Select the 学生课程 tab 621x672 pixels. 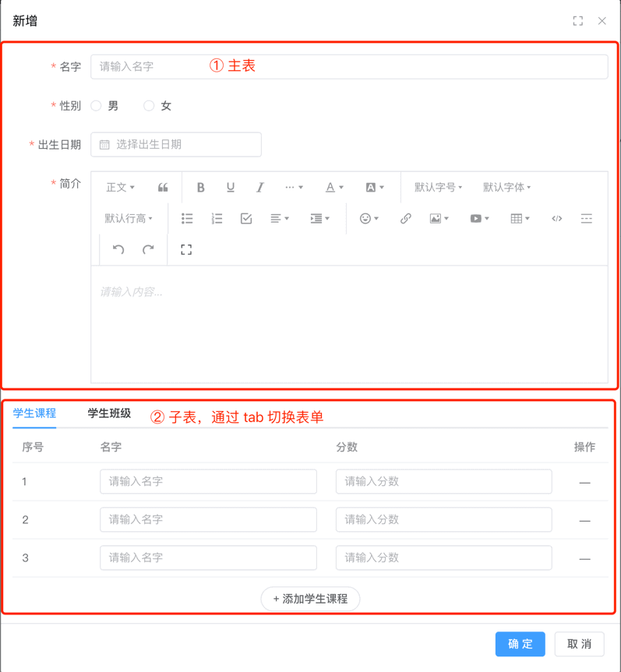coord(34,413)
